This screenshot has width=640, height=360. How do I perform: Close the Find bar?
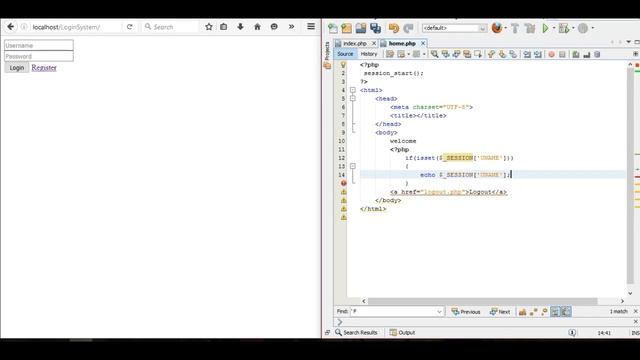click(636, 311)
